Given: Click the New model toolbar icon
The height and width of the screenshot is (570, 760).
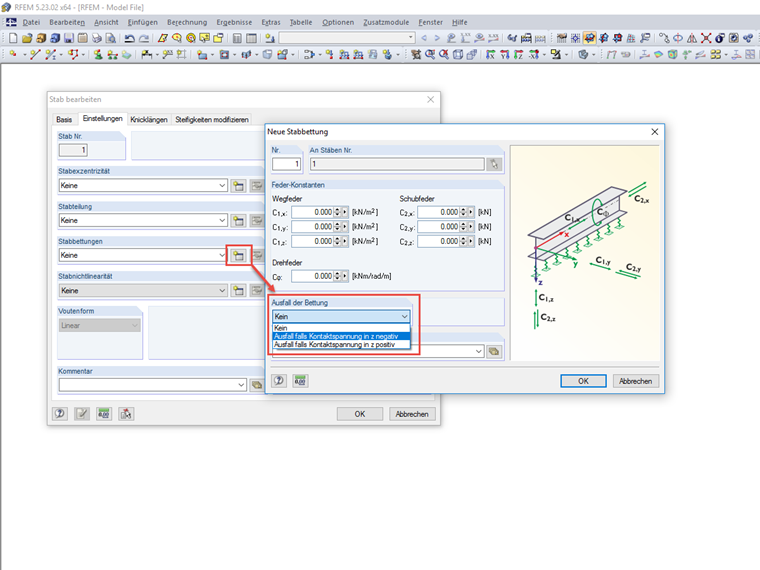Looking at the screenshot, I should tap(13, 38).
